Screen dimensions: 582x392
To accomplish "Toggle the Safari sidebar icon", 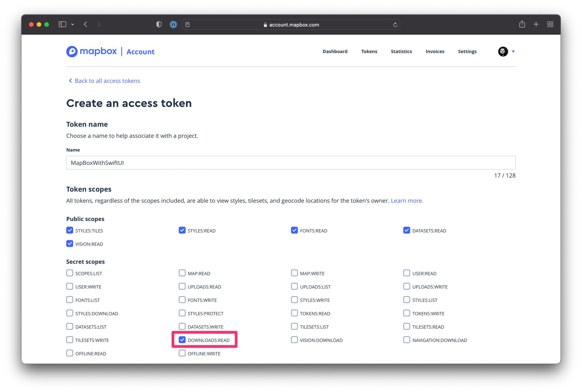I will tap(62, 24).
